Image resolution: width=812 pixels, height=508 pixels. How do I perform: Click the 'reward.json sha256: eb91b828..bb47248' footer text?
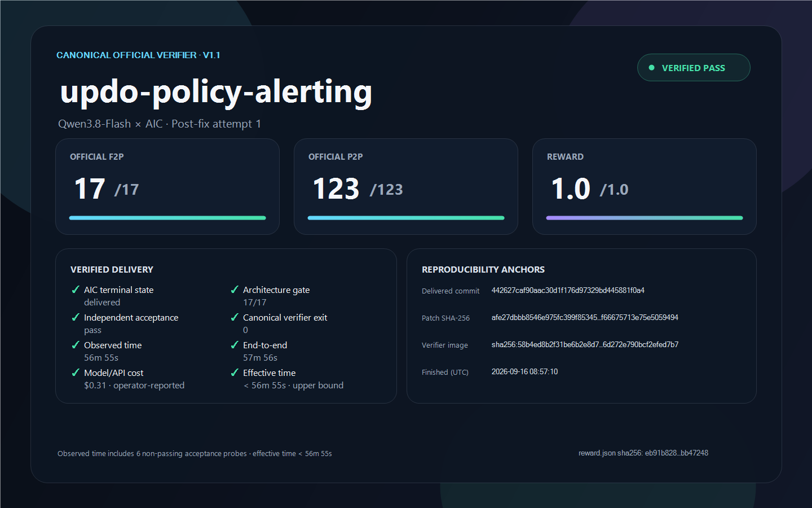[x=643, y=453]
